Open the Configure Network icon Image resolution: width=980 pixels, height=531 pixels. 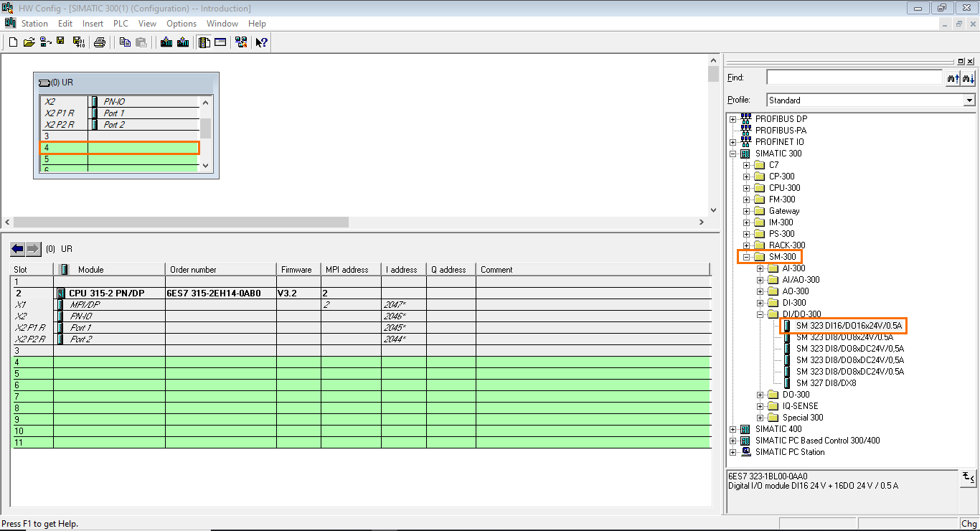tap(241, 42)
